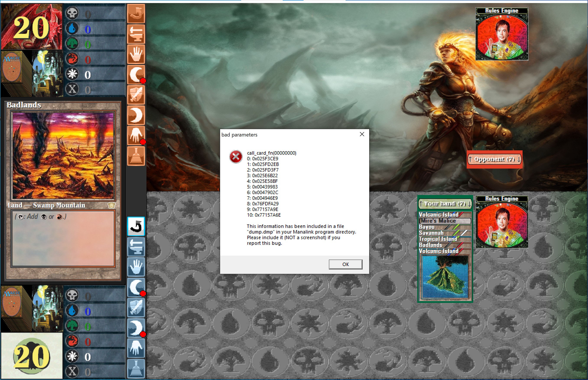Click opponent's discard phase downward hand icon
Screen dimensions: 588x380
click(136, 135)
